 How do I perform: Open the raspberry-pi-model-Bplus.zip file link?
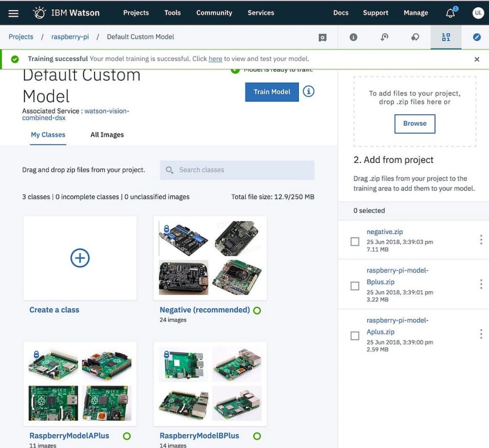pyautogui.click(x=397, y=276)
